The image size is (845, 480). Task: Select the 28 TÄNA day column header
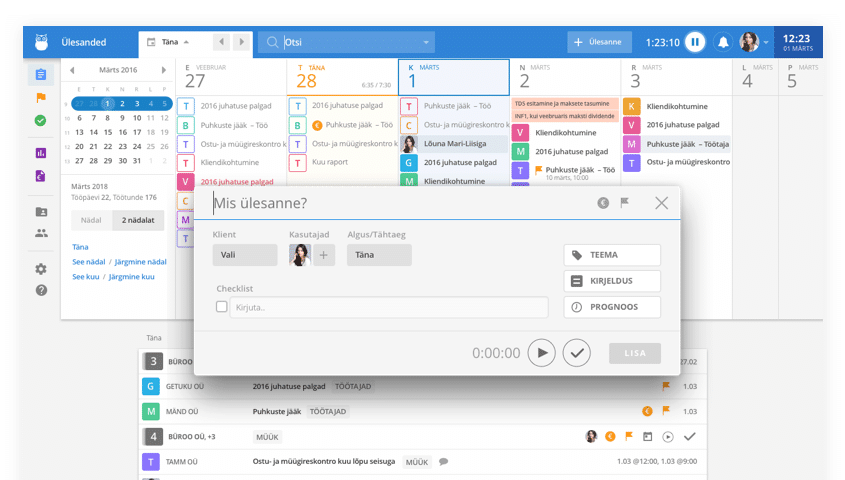(342, 77)
